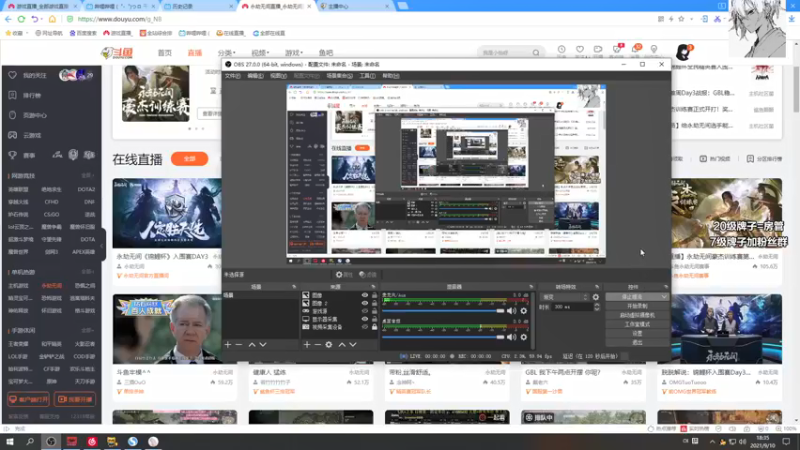Toggle visibility eye of first image source
This screenshot has width=800, height=450.
click(365, 295)
